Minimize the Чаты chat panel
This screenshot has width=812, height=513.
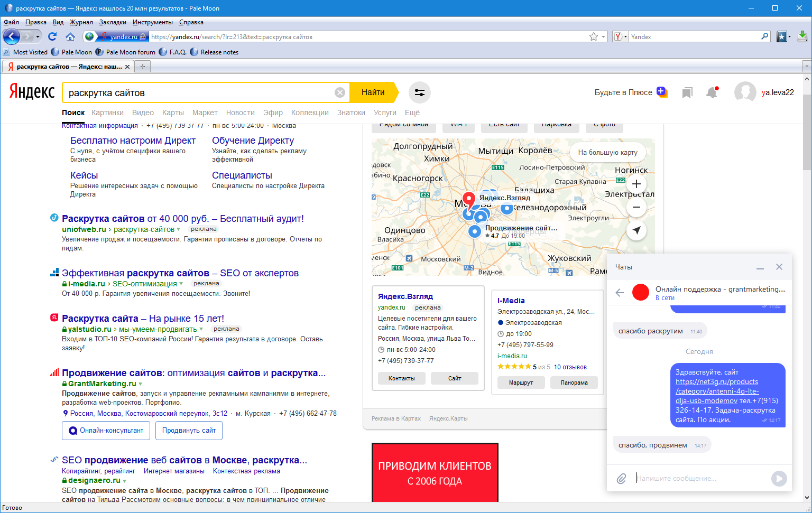click(x=760, y=267)
